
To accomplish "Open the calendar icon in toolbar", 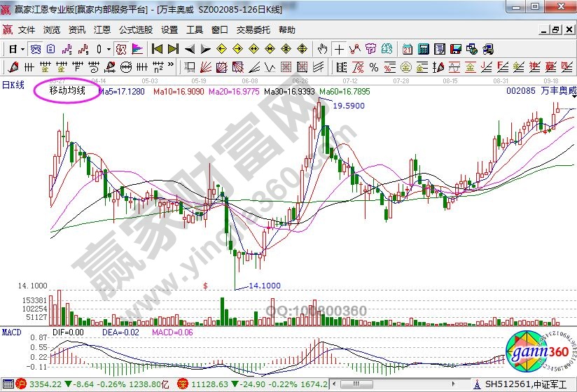I will pyautogui.click(x=408, y=49).
